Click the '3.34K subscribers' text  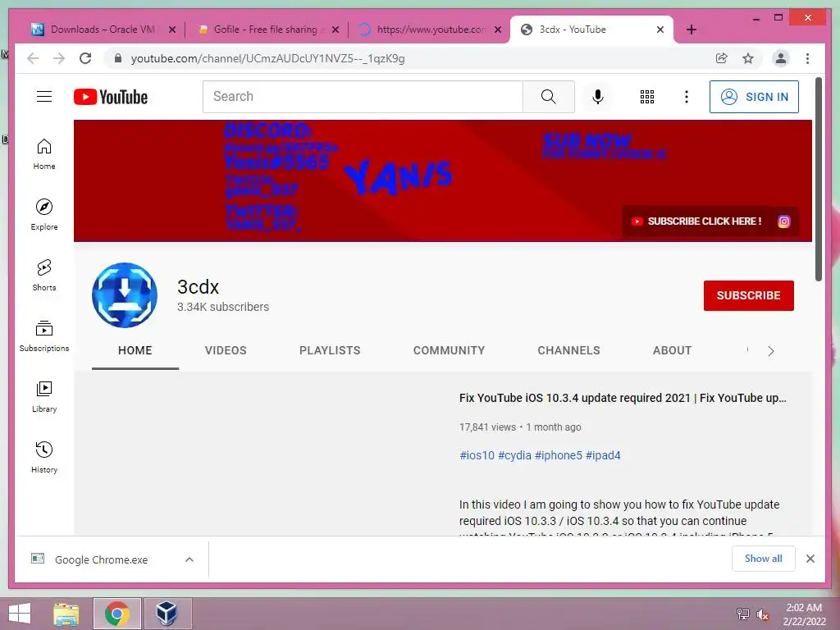pos(223,307)
